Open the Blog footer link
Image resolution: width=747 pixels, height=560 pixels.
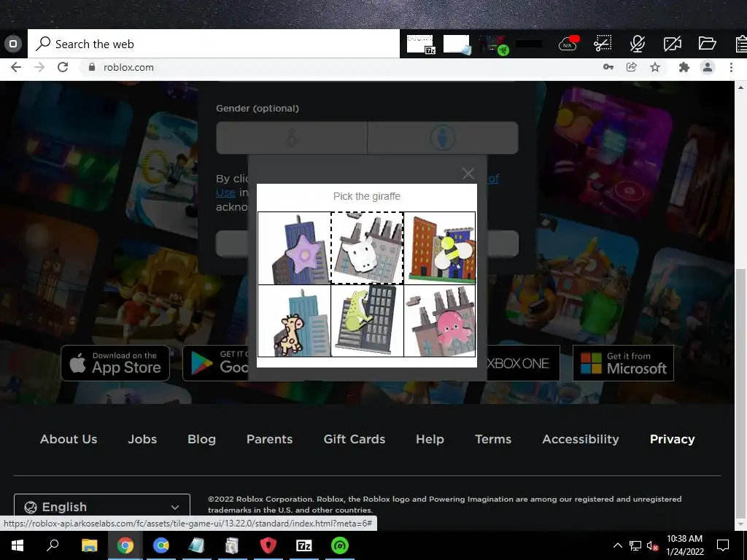(201, 439)
